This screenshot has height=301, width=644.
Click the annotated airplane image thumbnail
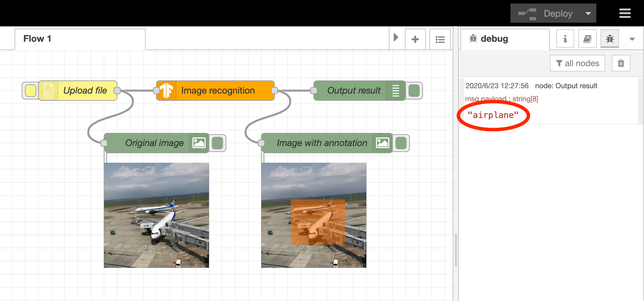[x=314, y=215]
